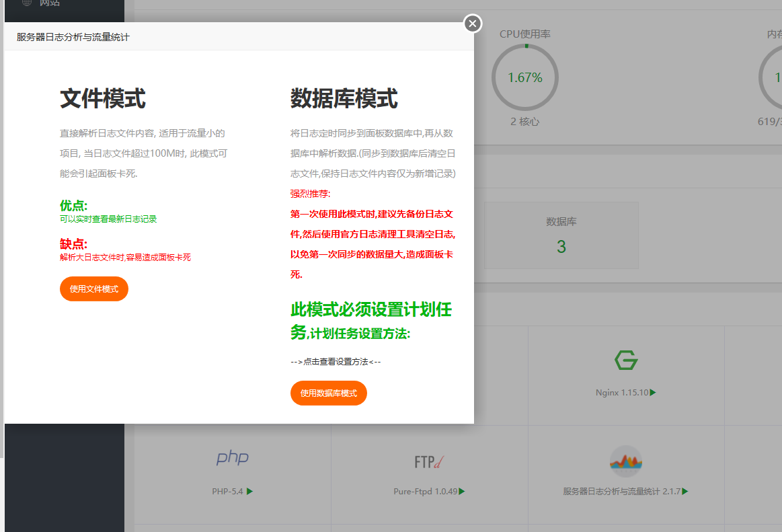This screenshot has width=782, height=532.
Task: Click 使用文件模式 orange button
Action: coord(93,289)
